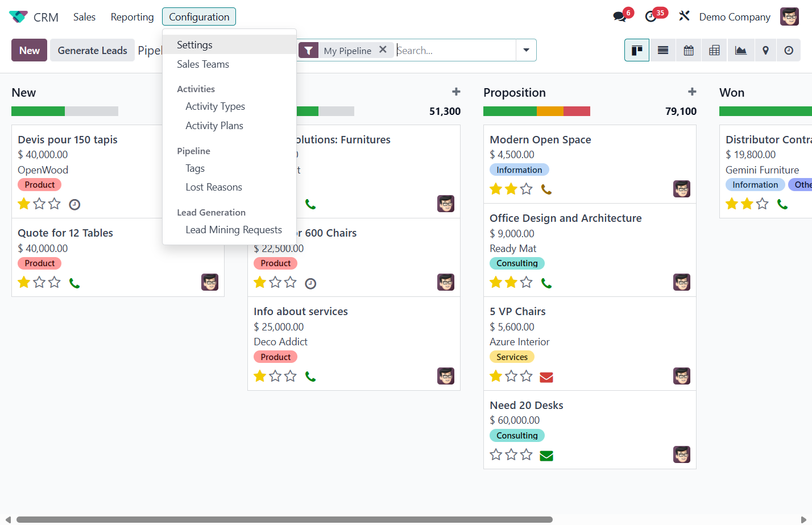Click the filter funnel icon in search
Screen dimensions: 812x525
pyautogui.click(x=308, y=50)
